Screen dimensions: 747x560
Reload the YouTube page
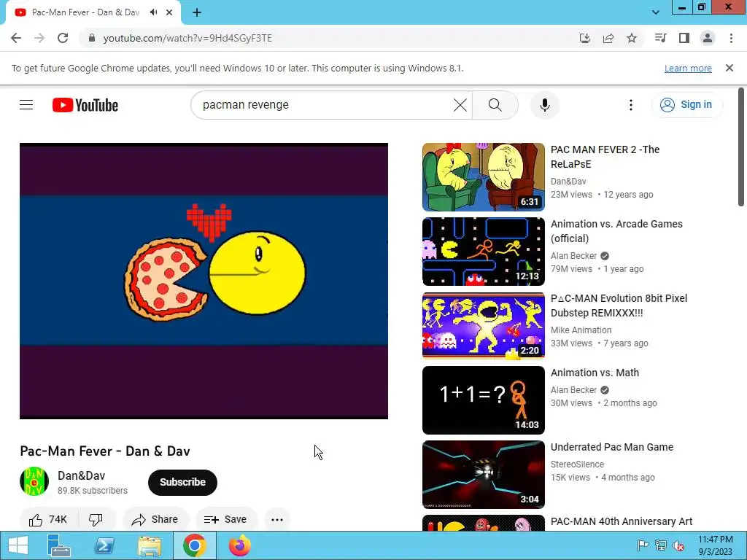(x=63, y=38)
